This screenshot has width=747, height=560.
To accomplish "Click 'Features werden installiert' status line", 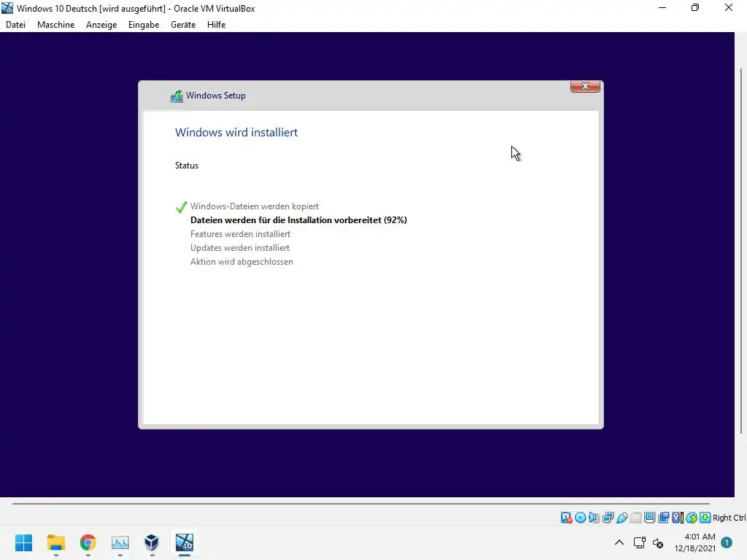I will coord(240,234).
